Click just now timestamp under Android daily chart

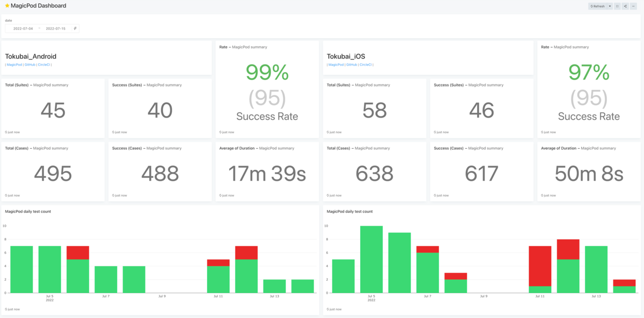pos(12,309)
